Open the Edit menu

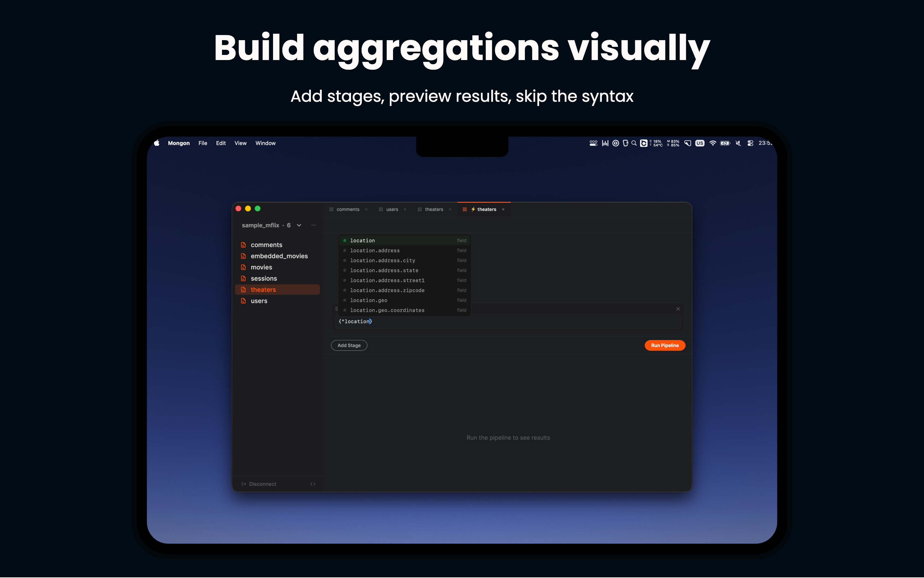221,143
